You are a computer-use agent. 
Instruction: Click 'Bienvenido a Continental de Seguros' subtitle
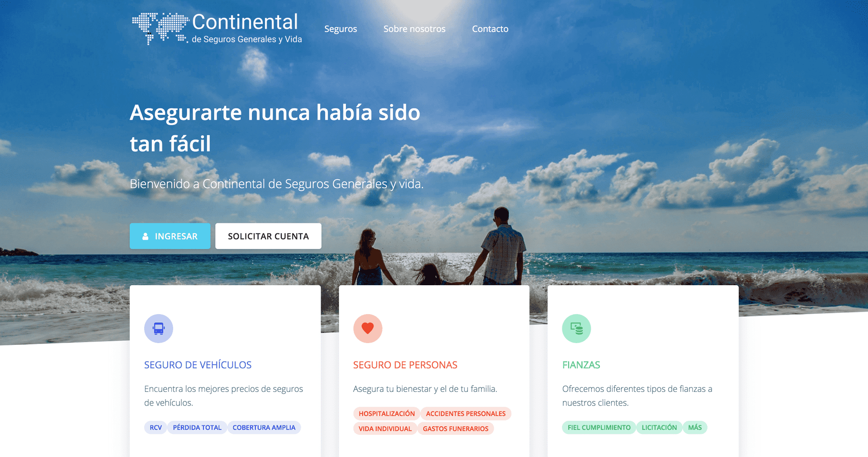tap(277, 184)
